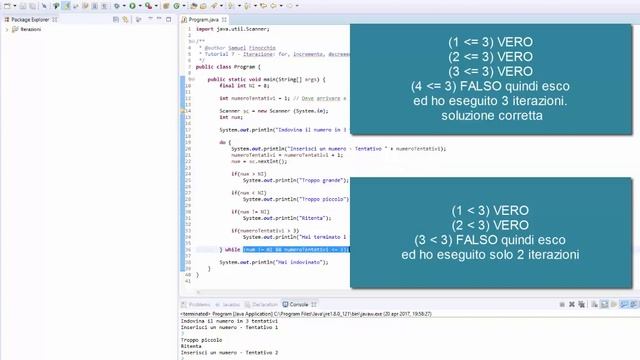Toggle Mark Occurrences toolbar button

coord(66,6)
